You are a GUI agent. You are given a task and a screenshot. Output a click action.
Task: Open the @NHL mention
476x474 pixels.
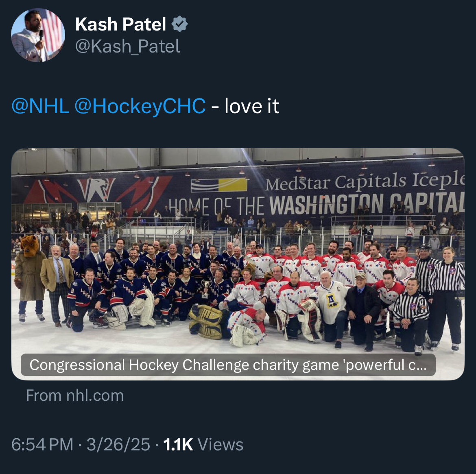click(x=40, y=106)
